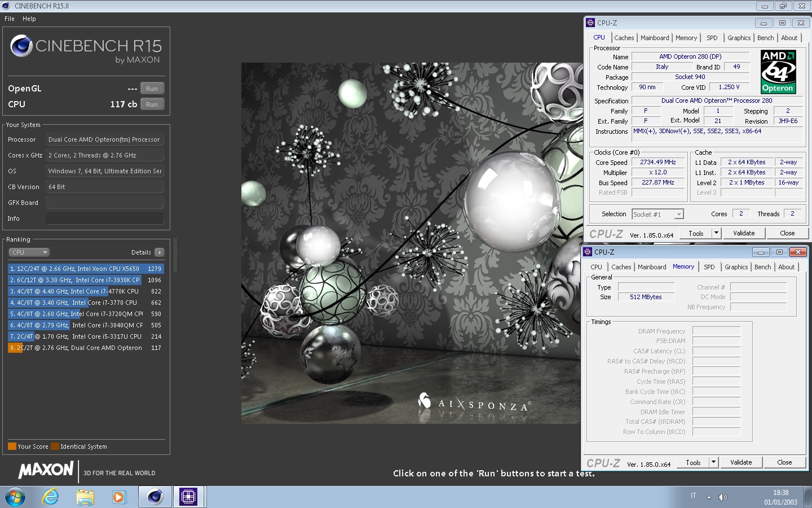812x508 pixels.
Task: Click the Cinebench title bar icon
Action: point(6,6)
